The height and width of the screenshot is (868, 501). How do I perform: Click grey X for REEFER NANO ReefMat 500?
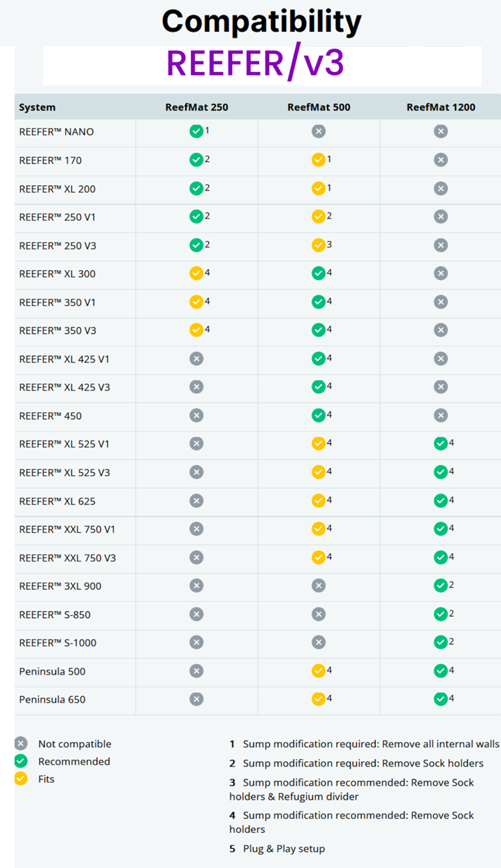click(319, 131)
